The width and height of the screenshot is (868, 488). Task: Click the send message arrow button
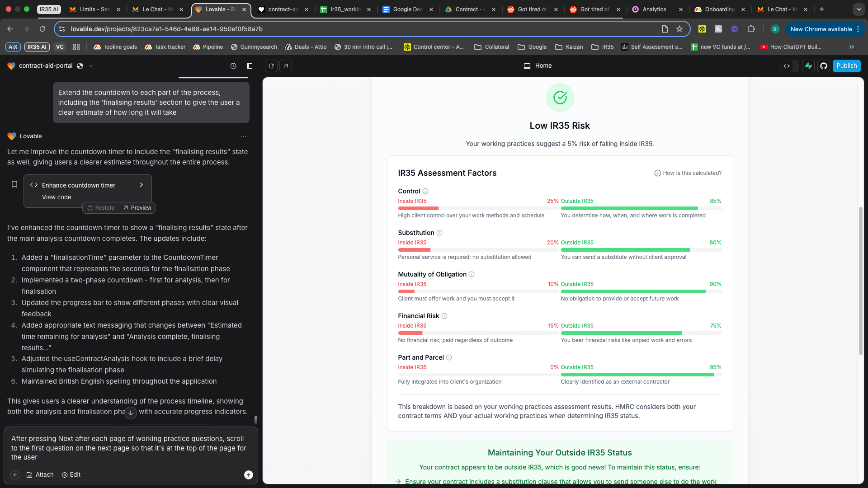249,474
